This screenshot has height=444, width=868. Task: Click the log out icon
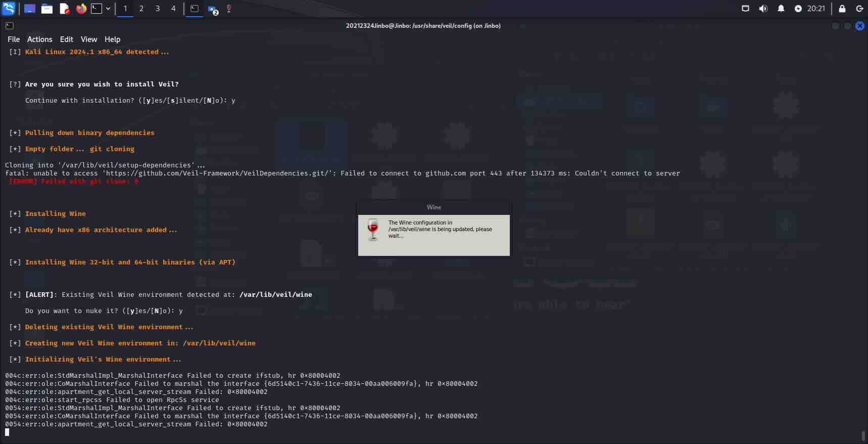(859, 9)
